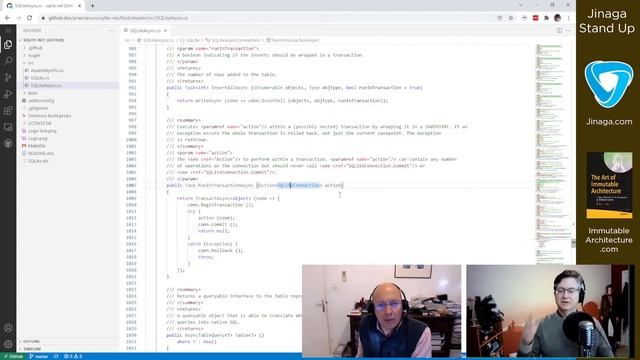
Task: Open the browser three-dot menu
Action: click(569, 18)
